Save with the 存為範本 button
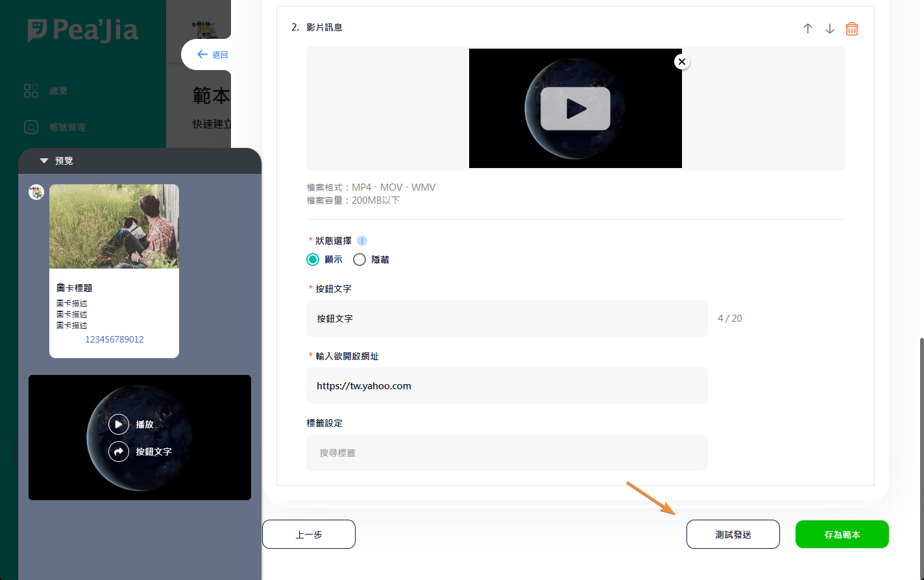The height and width of the screenshot is (580, 924). [842, 535]
